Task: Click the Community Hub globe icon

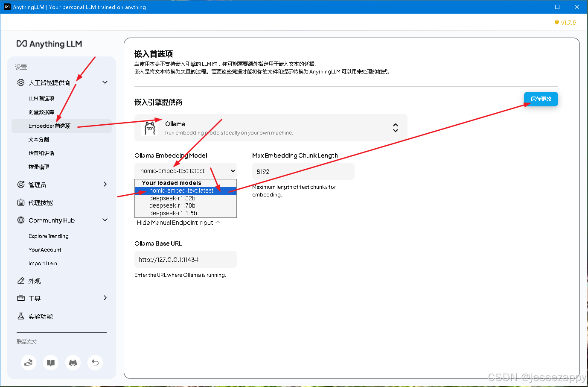Action: pyautogui.click(x=21, y=220)
